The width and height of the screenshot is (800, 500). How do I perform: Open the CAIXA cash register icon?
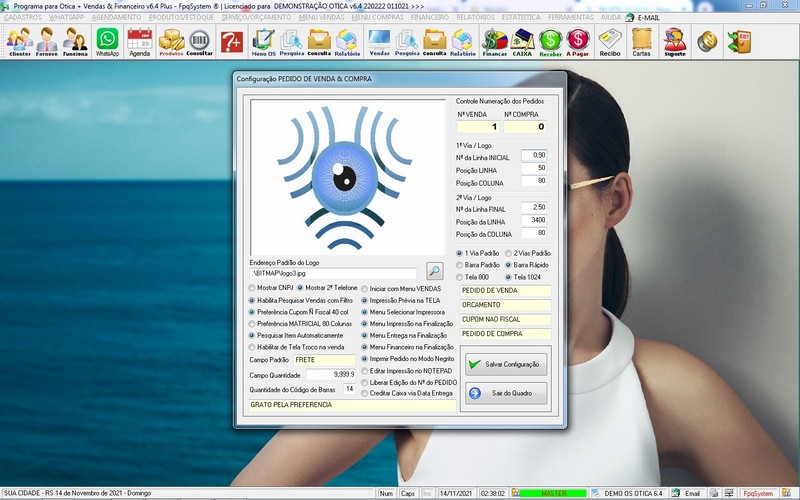(x=522, y=41)
